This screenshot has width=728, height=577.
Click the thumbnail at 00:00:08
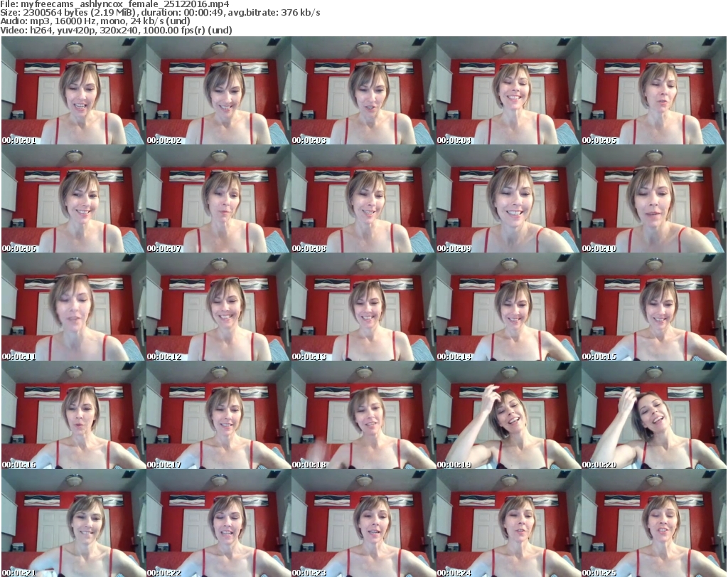coord(363,198)
